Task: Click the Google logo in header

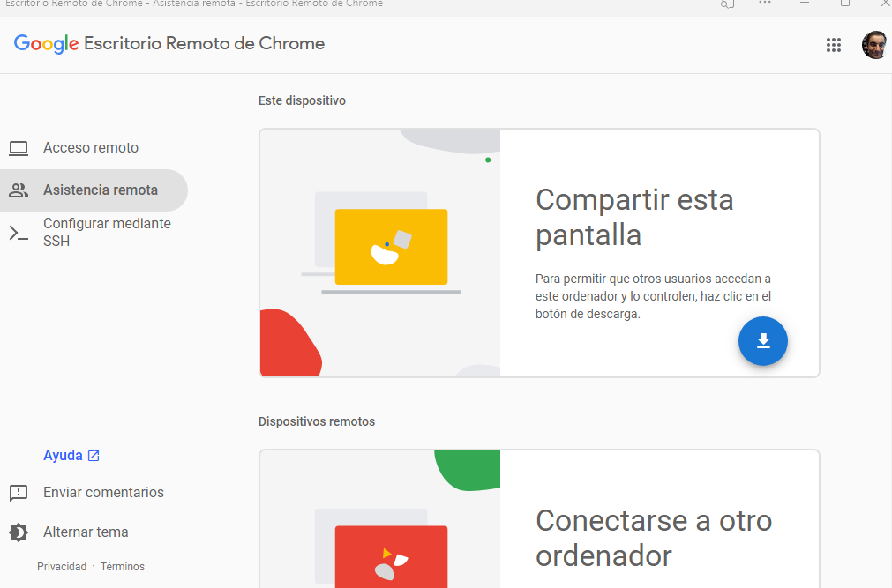Action: click(46, 44)
